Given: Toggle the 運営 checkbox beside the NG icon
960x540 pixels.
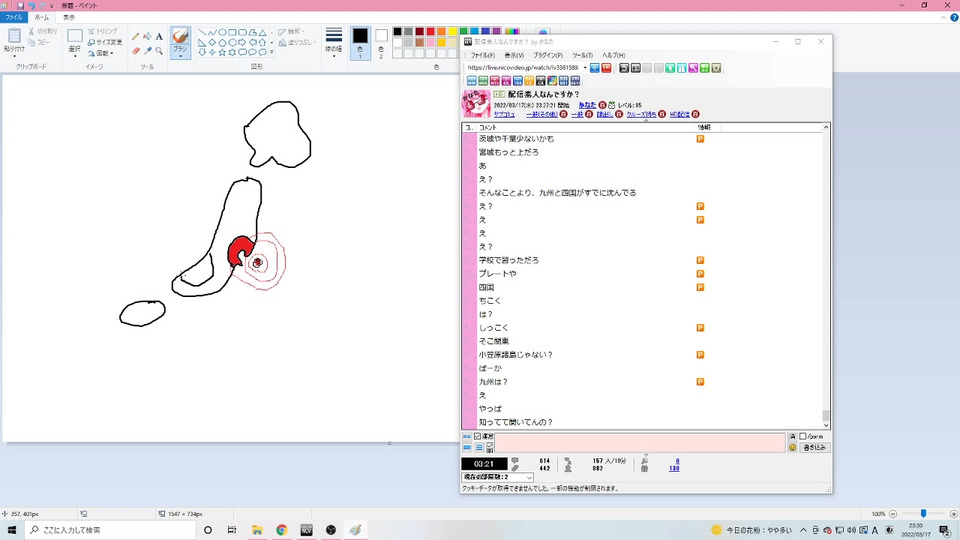Looking at the screenshot, I should point(478,437).
